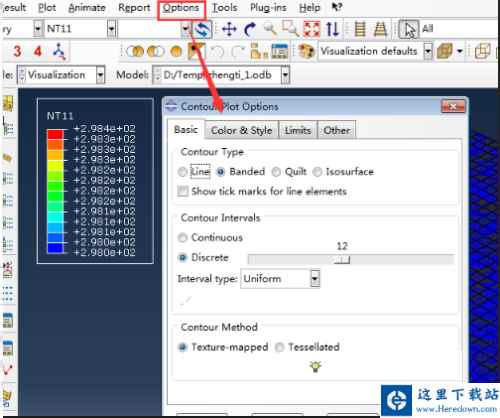Viewport: 500px width, 418px height.
Task: Choose the Quilt contour type
Action: [276, 172]
